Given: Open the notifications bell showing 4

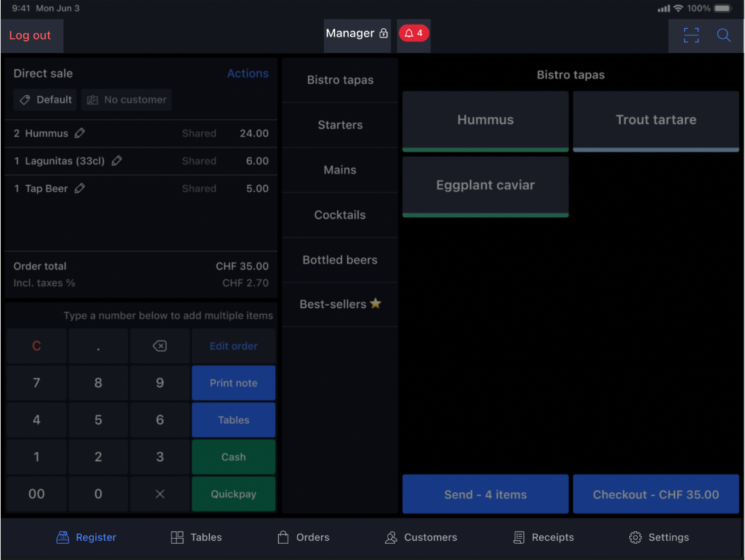Looking at the screenshot, I should click(x=413, y=33).
